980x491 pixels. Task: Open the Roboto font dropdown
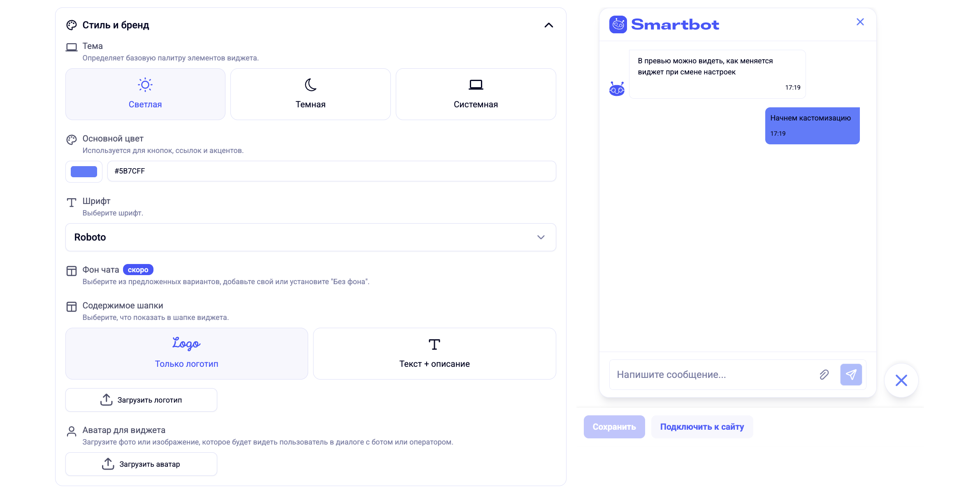pyautogui.click(x=311, y=237)
